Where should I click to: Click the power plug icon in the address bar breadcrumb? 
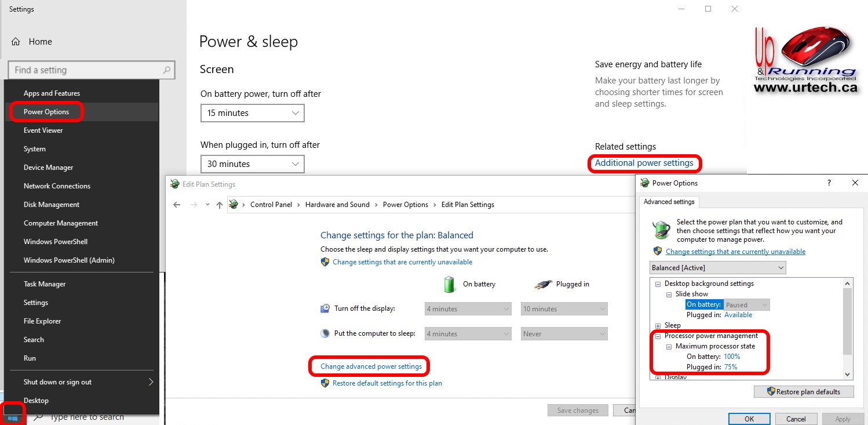click(234, 204)
